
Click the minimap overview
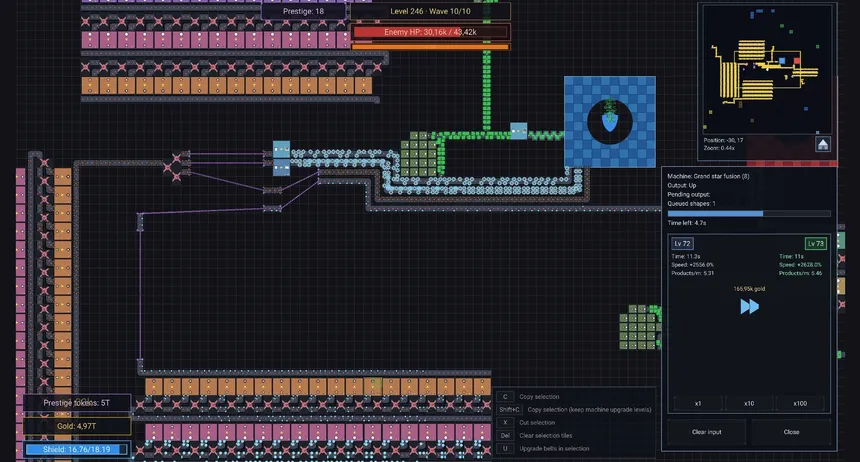pos(767,70)
